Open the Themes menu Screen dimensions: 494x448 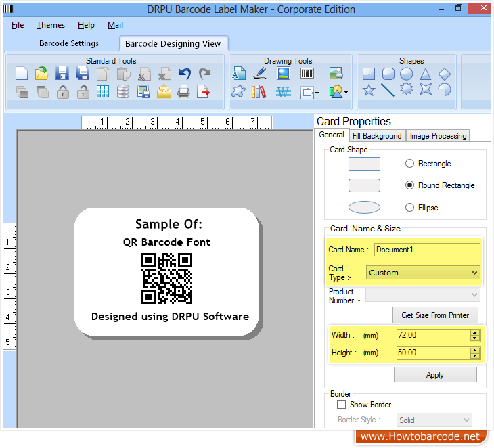coord(50,25)
